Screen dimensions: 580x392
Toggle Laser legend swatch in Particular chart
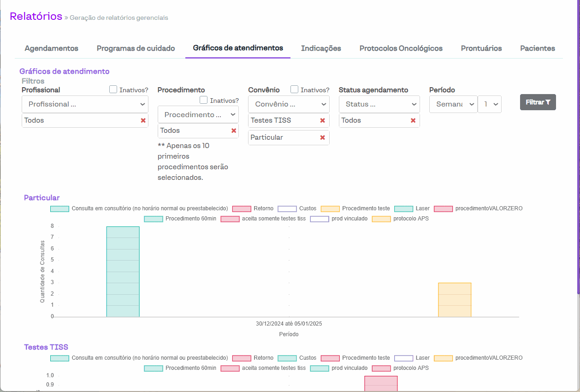pos(404,209)
